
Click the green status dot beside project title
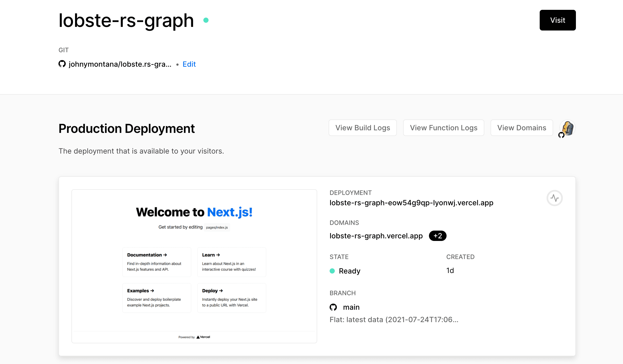(206, 20)
